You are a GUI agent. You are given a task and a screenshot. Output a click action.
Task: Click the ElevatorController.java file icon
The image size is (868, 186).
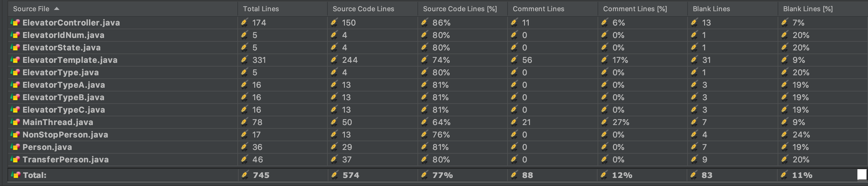(x=15, y=22)
